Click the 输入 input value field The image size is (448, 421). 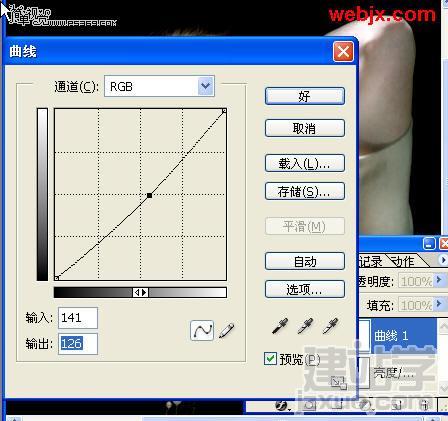78,318
